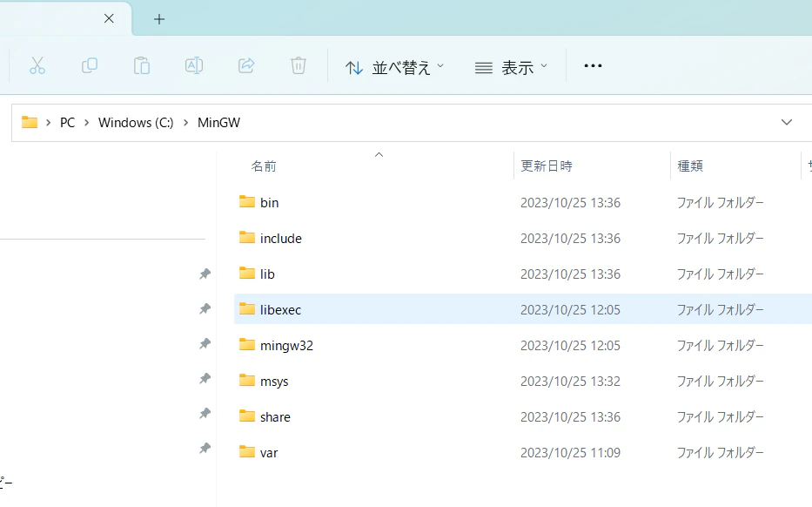Image resolution: width=812 pixels, height=507 pixels.
Task: Select the lib folder name
Action: 267,274
